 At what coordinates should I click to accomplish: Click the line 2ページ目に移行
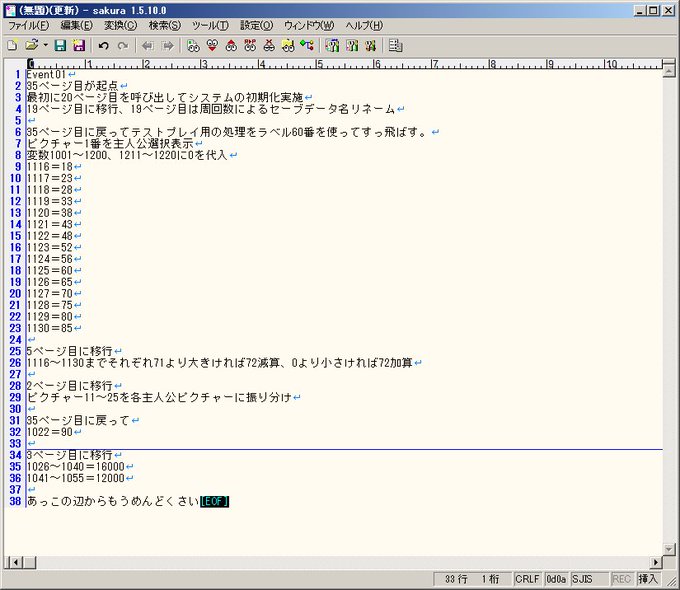coord(69,386)
